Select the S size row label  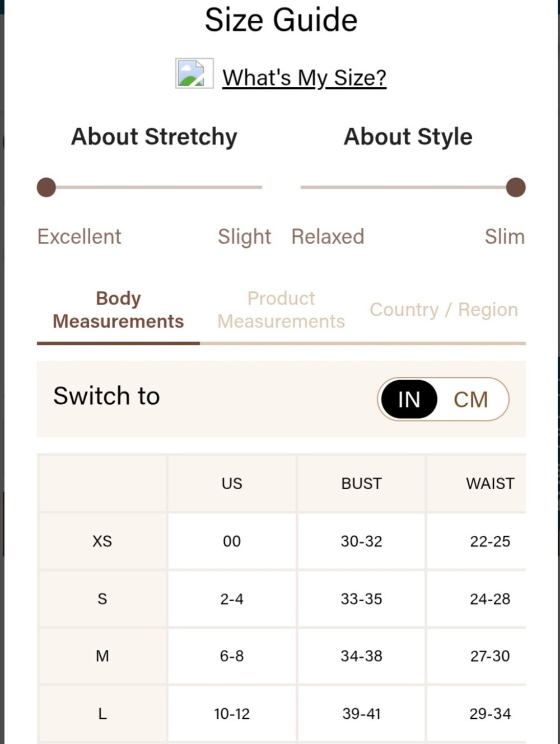(x=102, y=599)
